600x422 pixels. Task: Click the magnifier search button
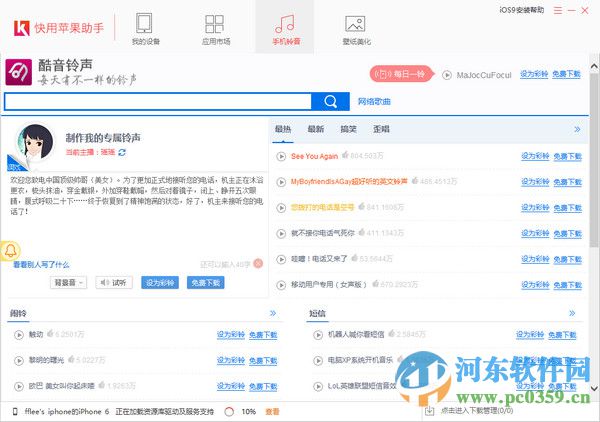[x=330, y=102]
